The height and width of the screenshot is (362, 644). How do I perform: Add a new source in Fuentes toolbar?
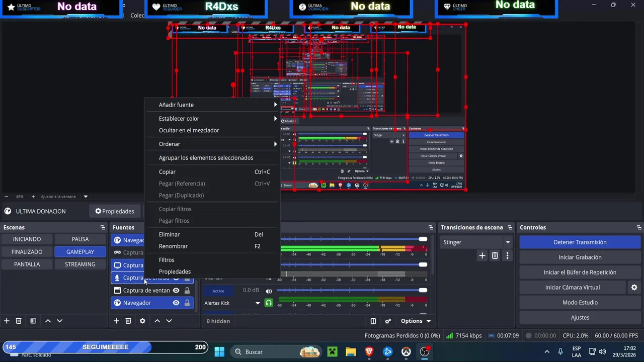point(116,321)
